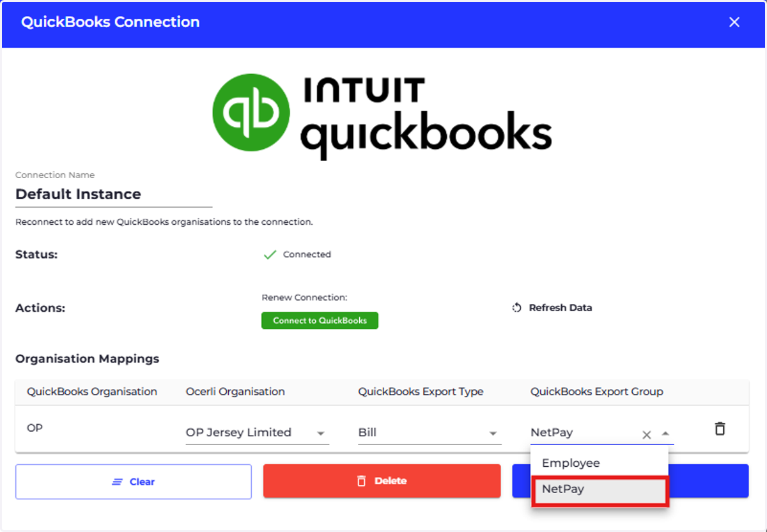Click the Renew Connection label

click(x=304, y=298)
